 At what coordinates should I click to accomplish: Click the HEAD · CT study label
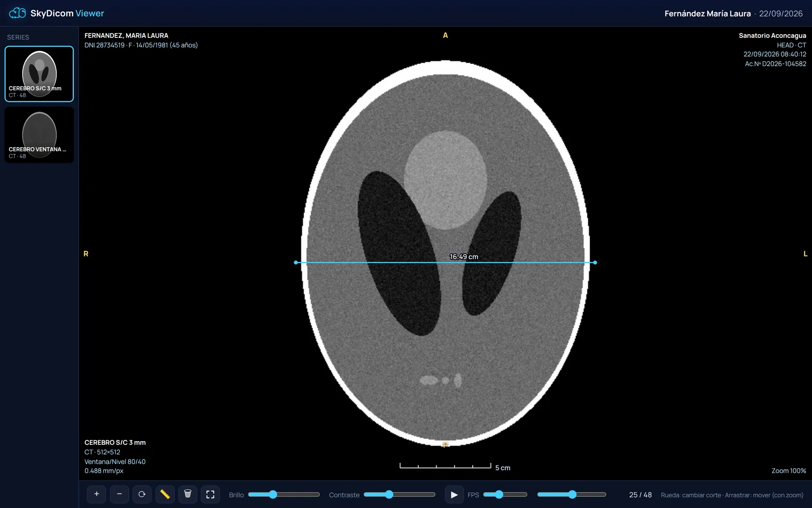point(791,45)
